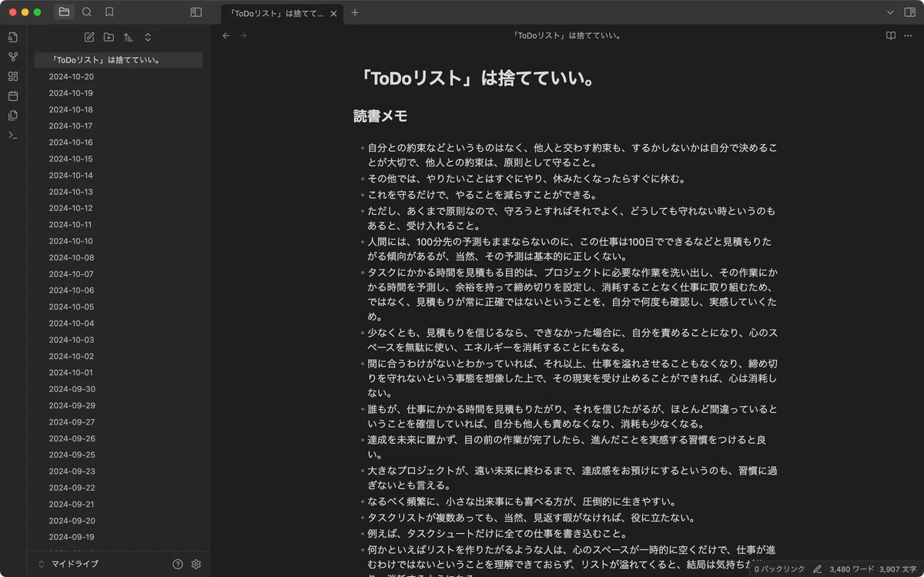Collapse the left sidebar with the panel icon
Viewport: 924px width, 577px height.
pos(196,12)
